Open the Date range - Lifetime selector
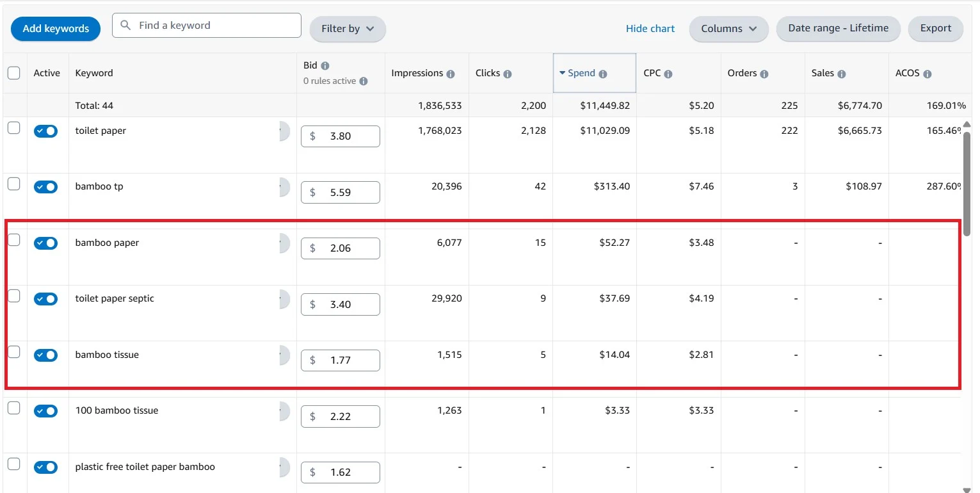Viewport: 980px width, 493px height. (x=838, y=28)
